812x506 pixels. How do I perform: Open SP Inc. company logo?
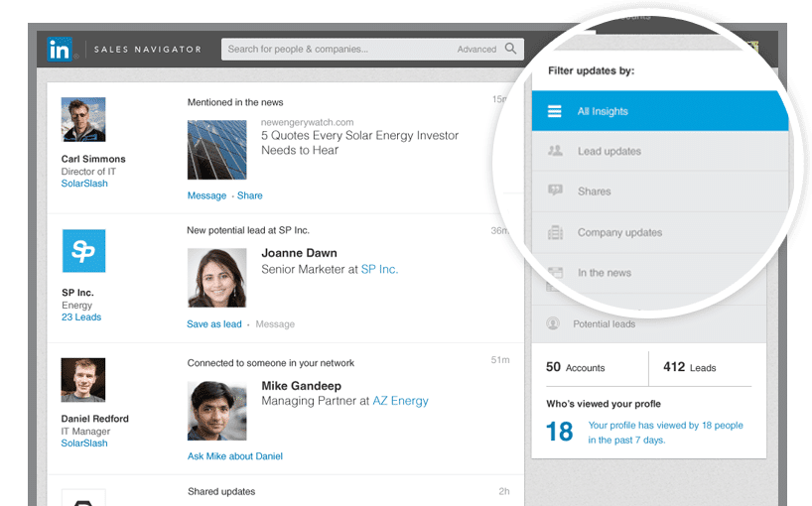point(84,251)
